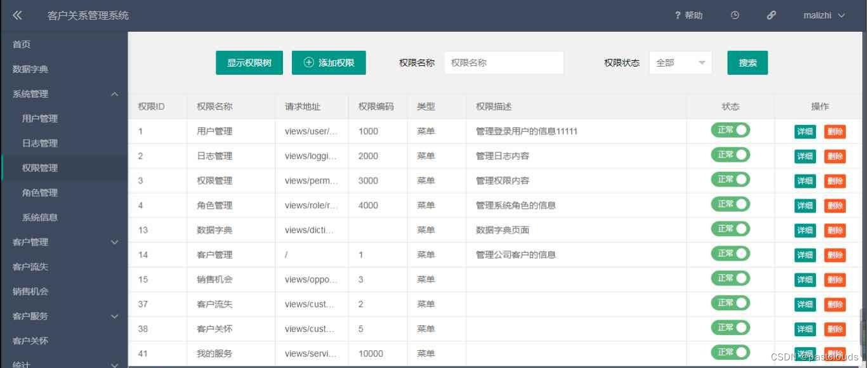Open 角色管理 in the sidebar
Image resolution: width=868 pixels, height=368 pixels.
(x=63, y=193)
